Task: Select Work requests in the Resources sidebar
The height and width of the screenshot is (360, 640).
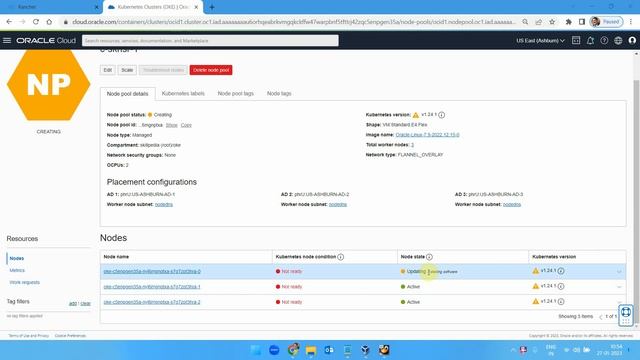Action: (24, 282)
